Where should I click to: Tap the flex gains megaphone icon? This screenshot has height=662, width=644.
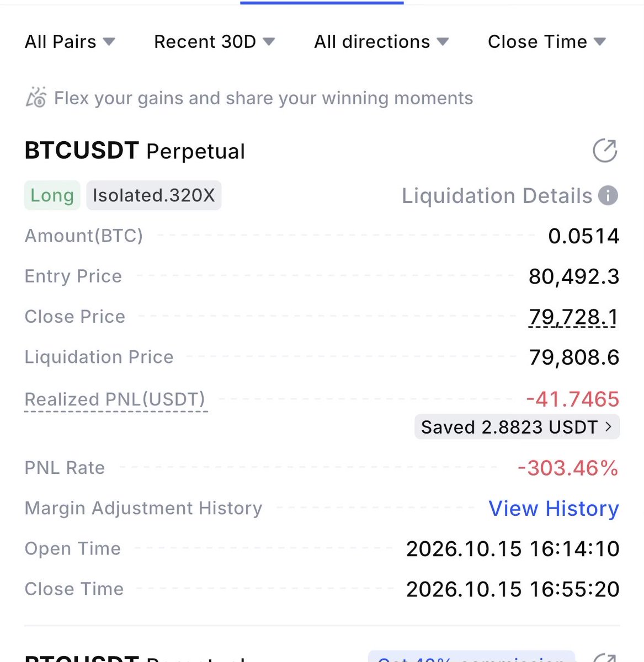point(36,98)
